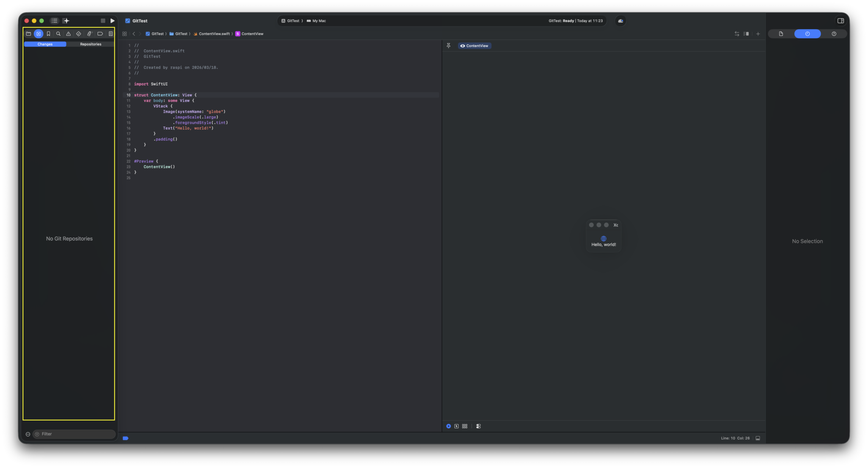Choose GitTest scheme in toolbar
868x468 pixels.
pyautogui.click(x=290, y=21)
